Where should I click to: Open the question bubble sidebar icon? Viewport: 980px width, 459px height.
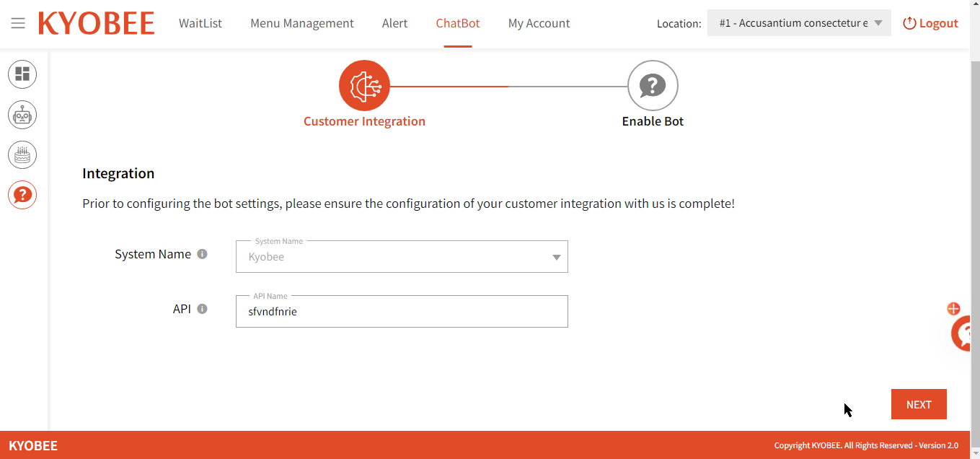(22, 195)
